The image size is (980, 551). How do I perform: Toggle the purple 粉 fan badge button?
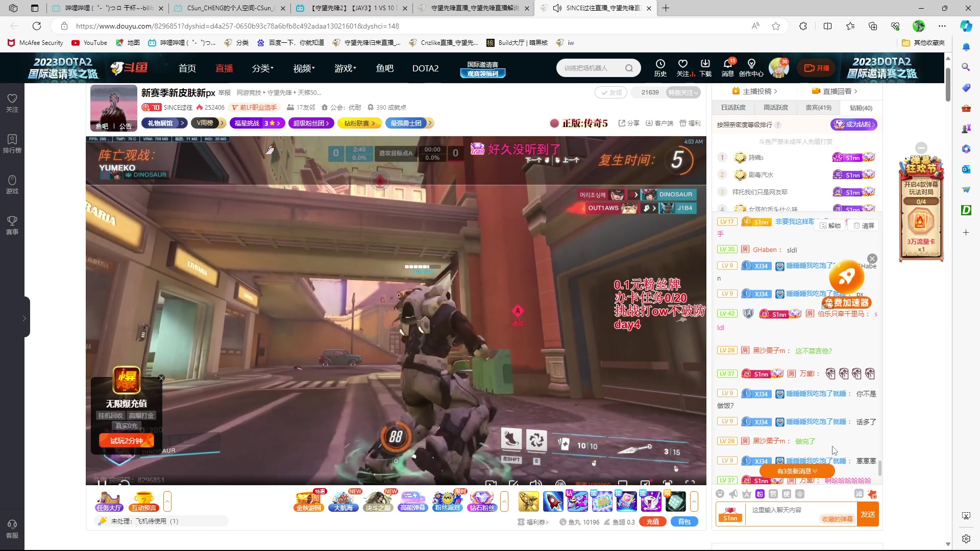(759, 494)
